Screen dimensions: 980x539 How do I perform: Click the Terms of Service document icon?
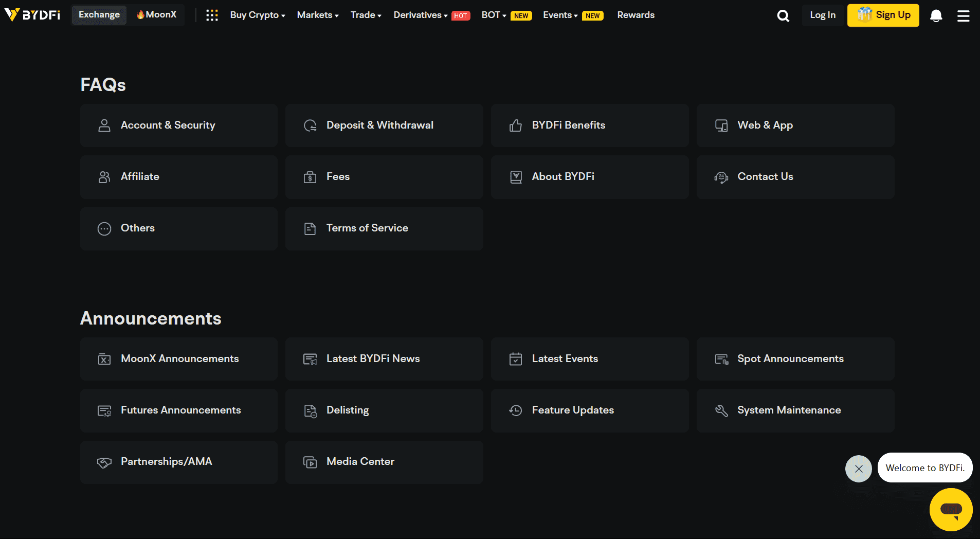(310, 228)
